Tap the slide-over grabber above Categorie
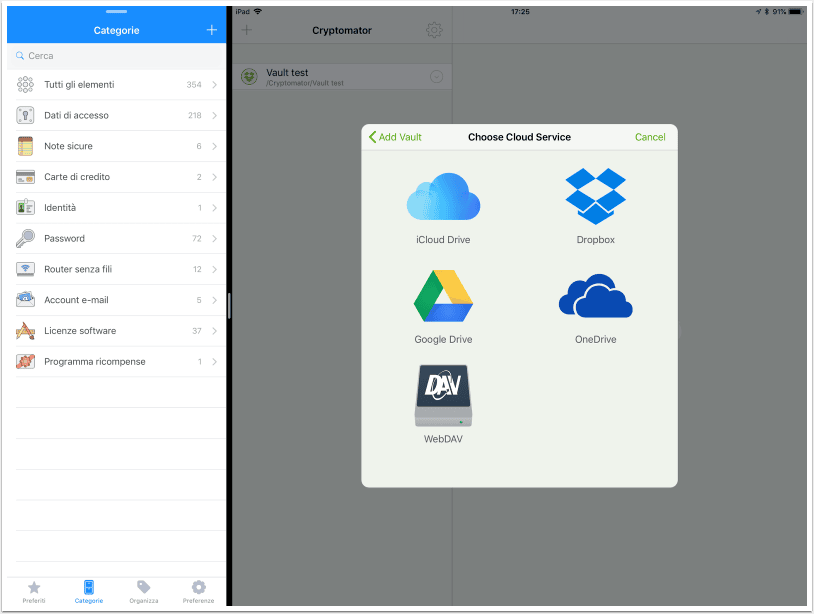814x614 pixels. [116, 11]
